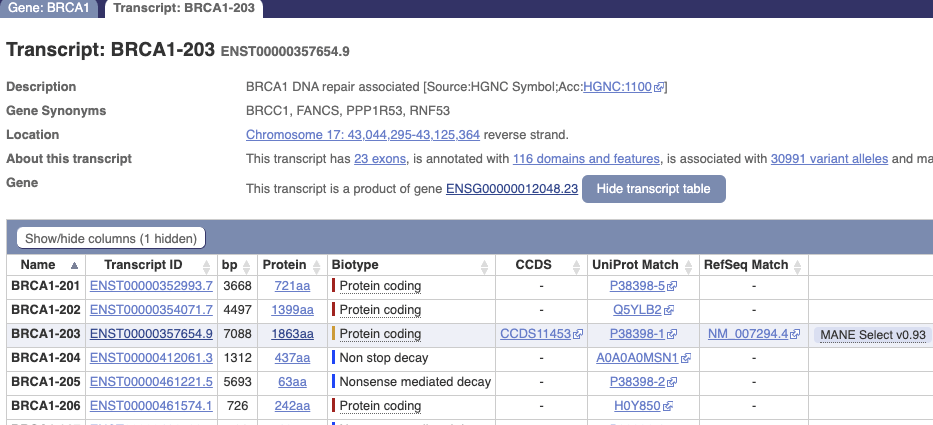
Task: Click MANE Select v0.93 badge
Action: 872,335
